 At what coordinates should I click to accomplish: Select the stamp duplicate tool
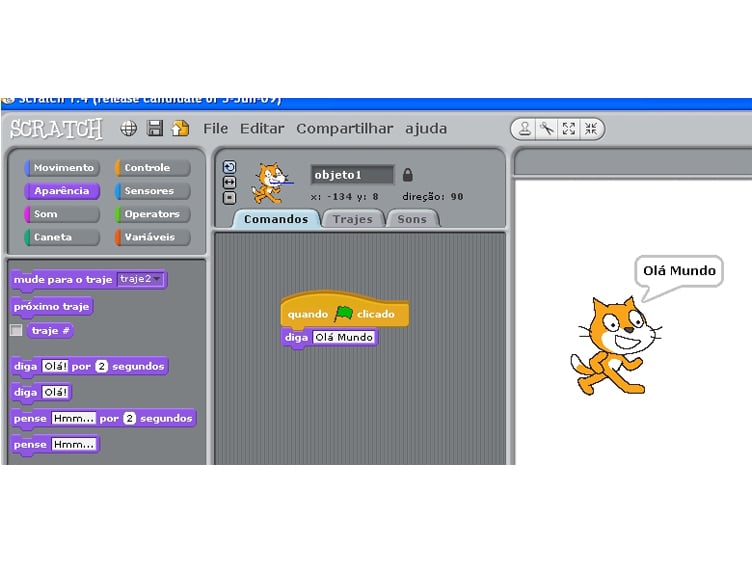pyautogui.click(x=525, y=129)
